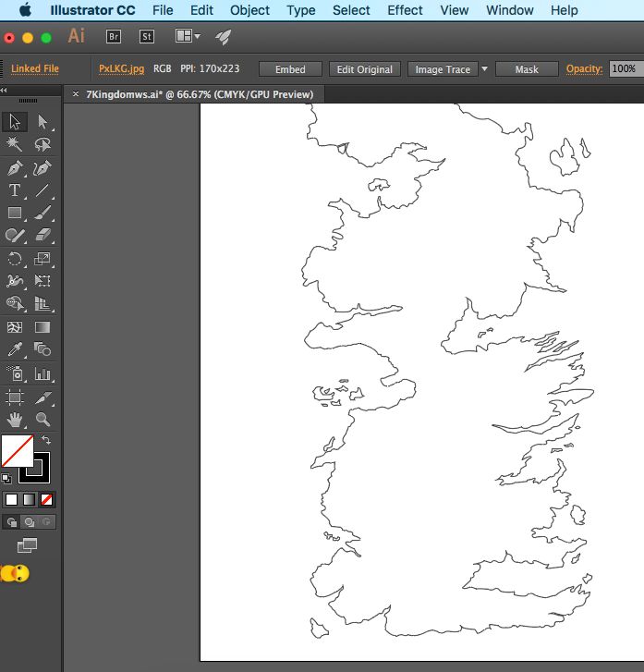The height and width of the screenshot is (672, 644).
Task: Open Adobe Bridge via Br icon
Action: pyautogui.click(x=114, y=36)
